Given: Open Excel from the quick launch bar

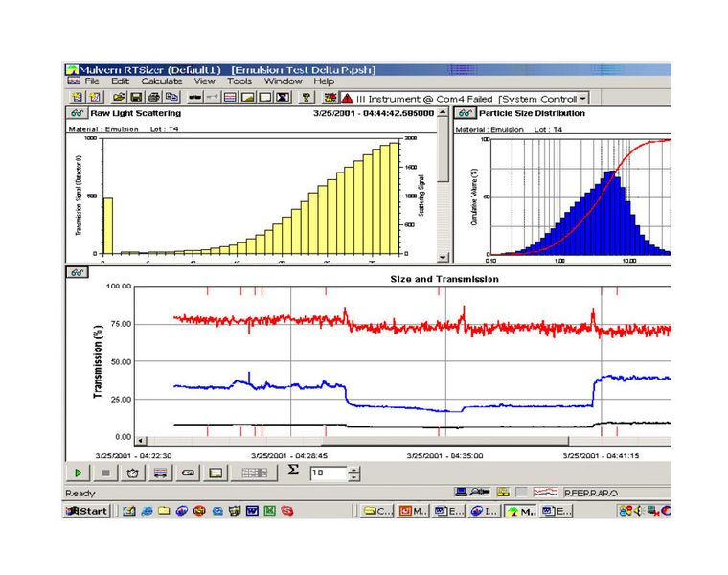Looking at the screenshot, I should point(270,511).
